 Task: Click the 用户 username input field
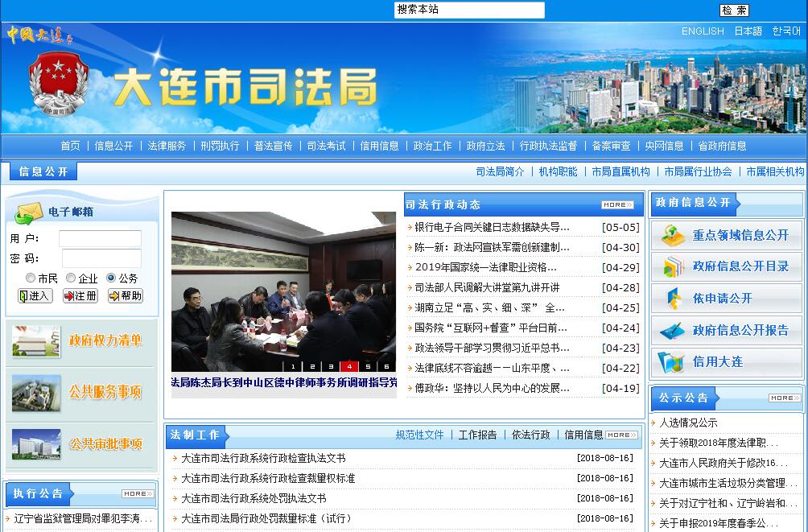coord(100,239)
